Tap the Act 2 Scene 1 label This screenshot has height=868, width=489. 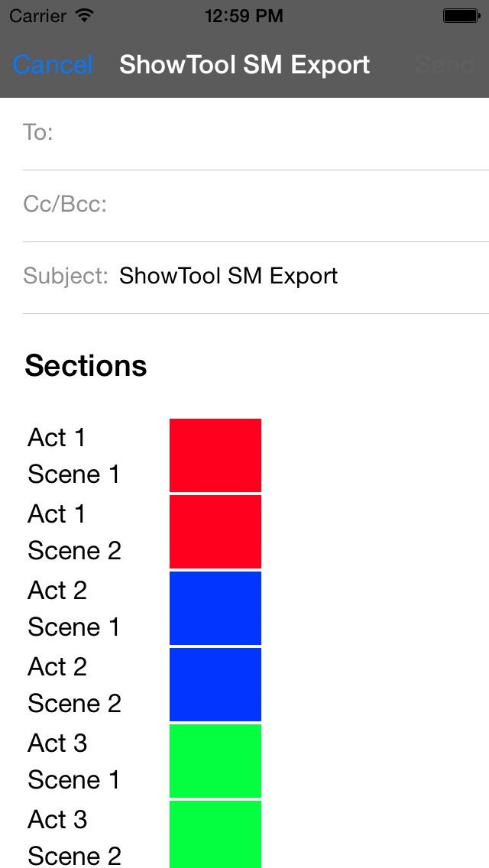(73, 608)
